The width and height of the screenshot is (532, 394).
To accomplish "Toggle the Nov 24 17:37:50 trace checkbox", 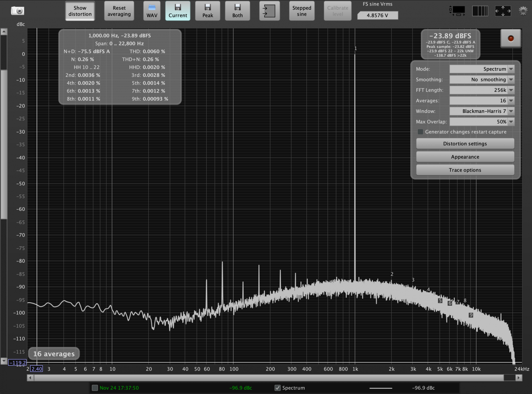I will point(95,388).
